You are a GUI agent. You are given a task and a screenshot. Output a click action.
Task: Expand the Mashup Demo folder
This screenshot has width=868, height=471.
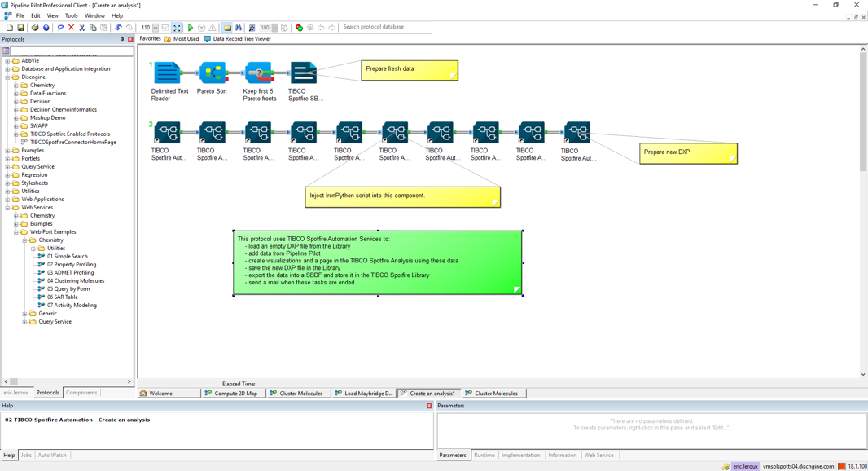click(x=16, y=118)
